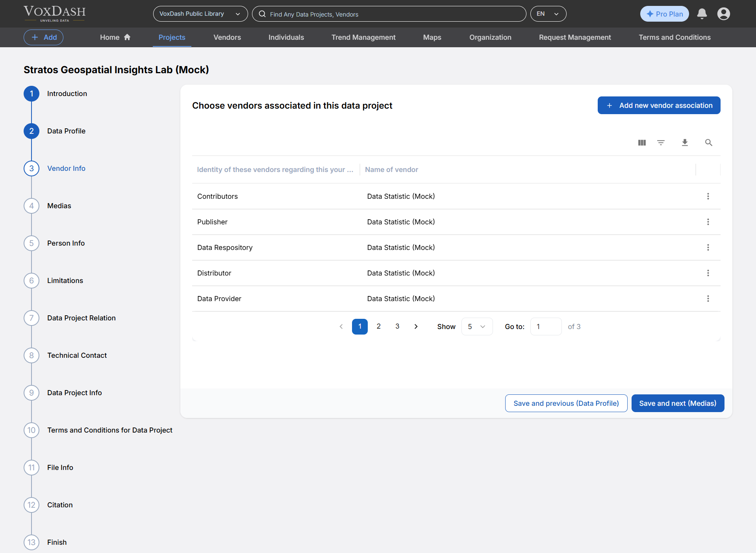Click the download table data icon
This screenshot has height=553, width=756.
[x=685, y=142]
